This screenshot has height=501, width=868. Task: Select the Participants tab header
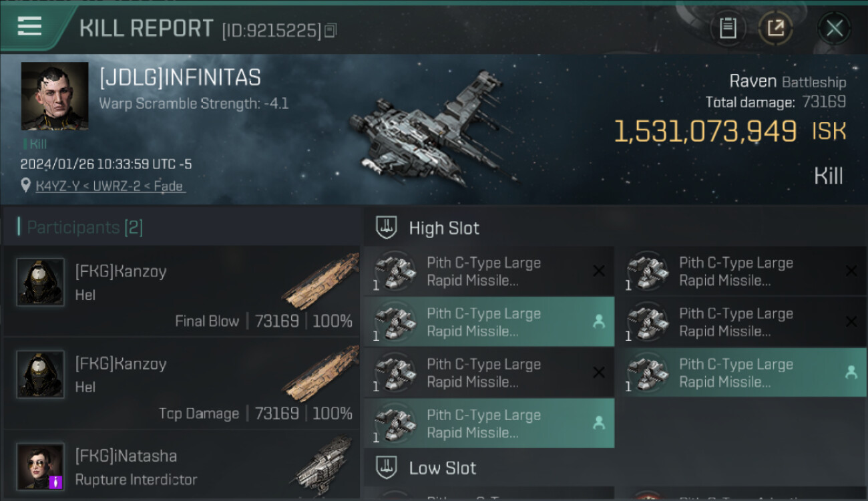click(x=85, y=228)
